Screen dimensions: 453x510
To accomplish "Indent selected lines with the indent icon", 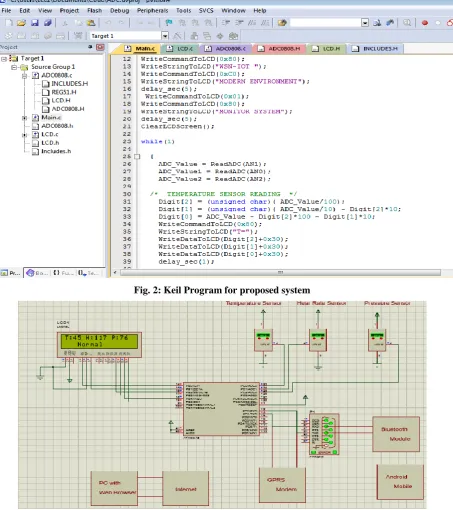I will coord(226,23).
